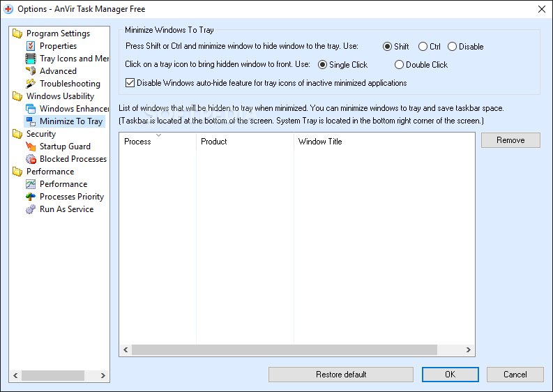Select Windows Usability category

coord(60,96)
